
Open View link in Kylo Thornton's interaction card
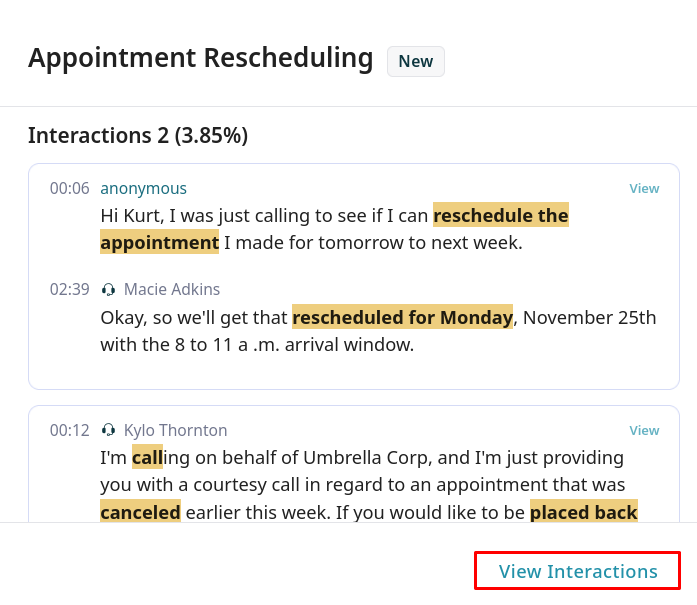(644, 430)
